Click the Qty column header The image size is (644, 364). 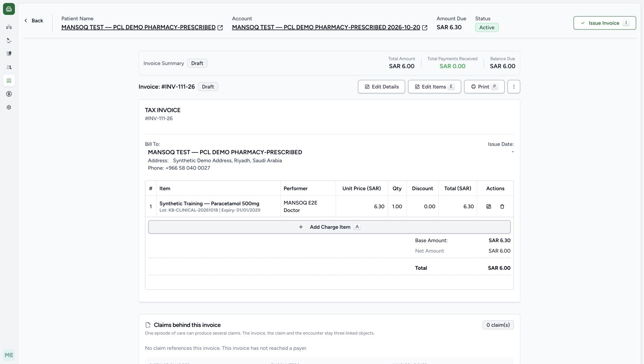click(397, 189)
